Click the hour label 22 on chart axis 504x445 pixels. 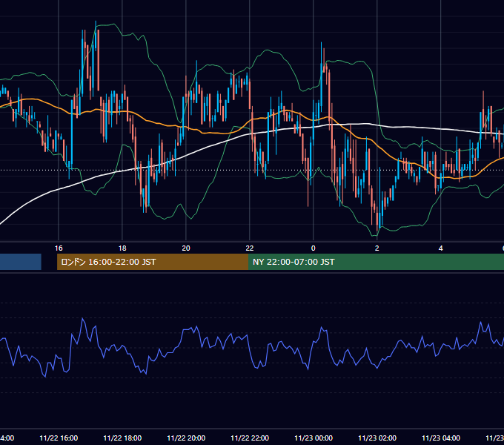(x=250, y=248)
